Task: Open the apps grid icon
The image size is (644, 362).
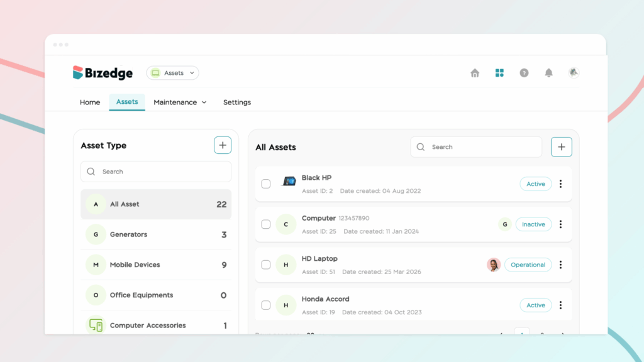Action: 499,73
